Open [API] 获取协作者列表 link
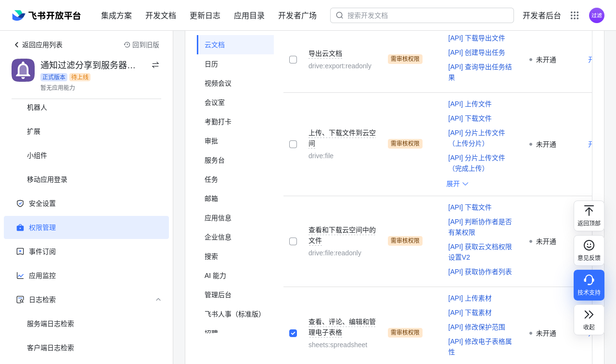 click(480, 272)
